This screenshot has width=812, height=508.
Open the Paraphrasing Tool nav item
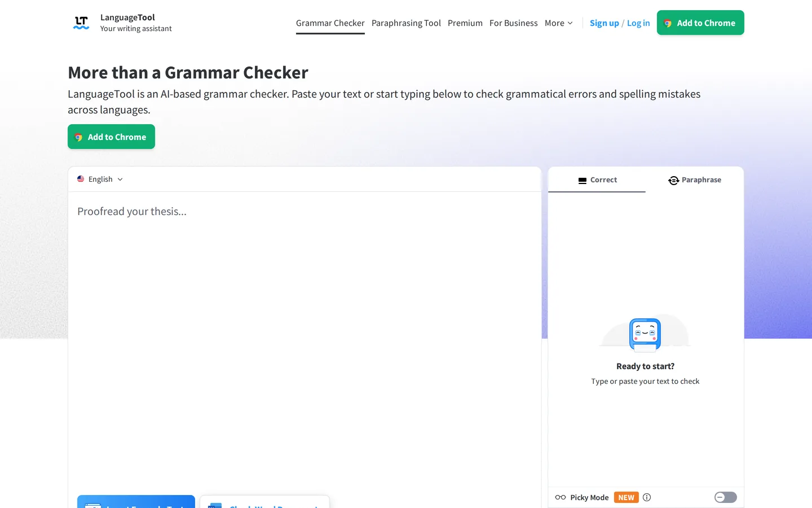406,23
